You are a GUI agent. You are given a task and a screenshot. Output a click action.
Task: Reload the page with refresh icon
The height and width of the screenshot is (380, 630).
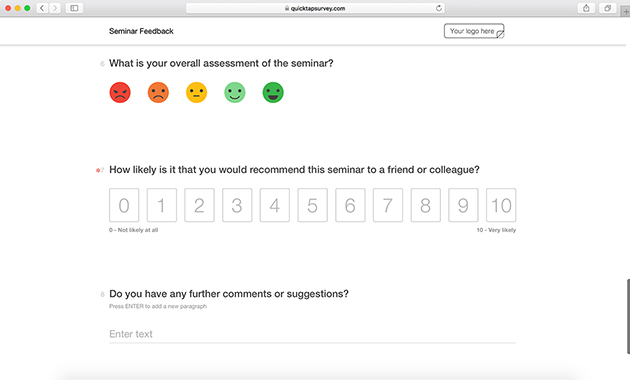pos(439,8)
